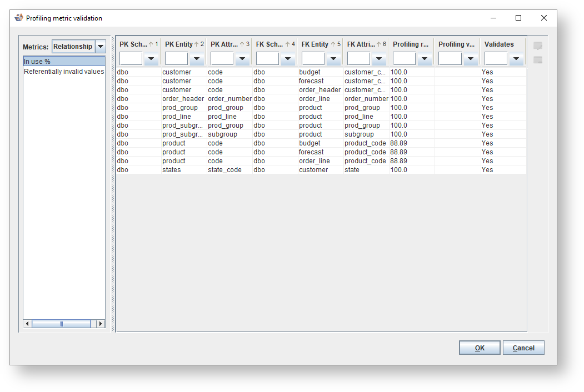Open the Metrics Relationship dropdown
The width and height of the screenshot is (584, 392).
[x=101, y=47]
